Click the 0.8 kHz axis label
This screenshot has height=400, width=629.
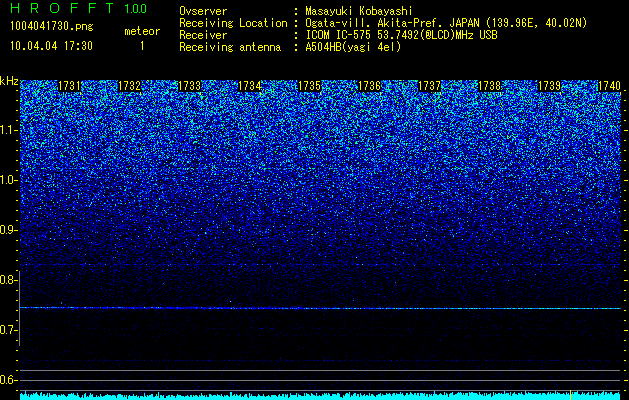(x=8, y=280)
